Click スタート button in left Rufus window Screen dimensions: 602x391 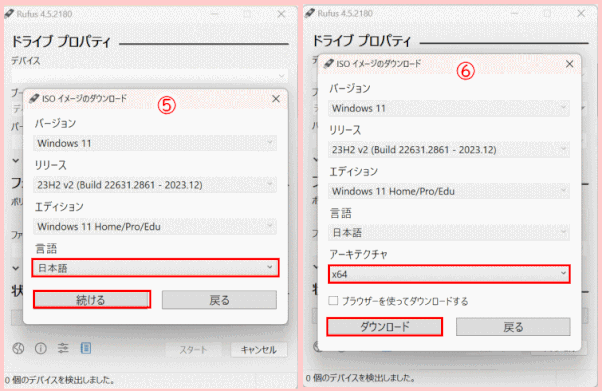pos(193,350)
